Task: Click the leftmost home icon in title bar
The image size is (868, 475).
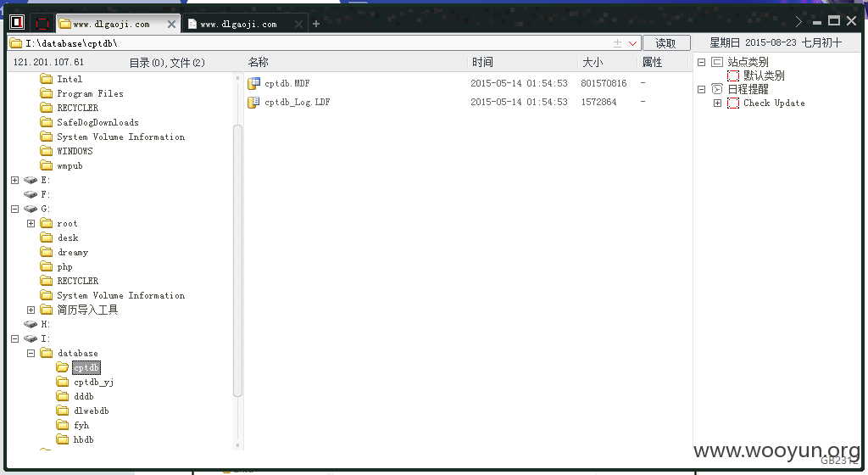Action: pyautogui.click(x=17, y=22)
